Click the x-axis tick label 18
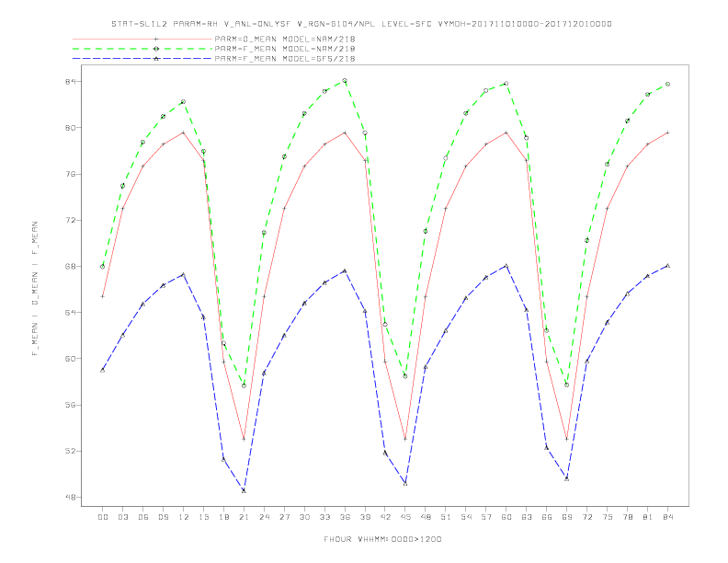 pos(223,517)
